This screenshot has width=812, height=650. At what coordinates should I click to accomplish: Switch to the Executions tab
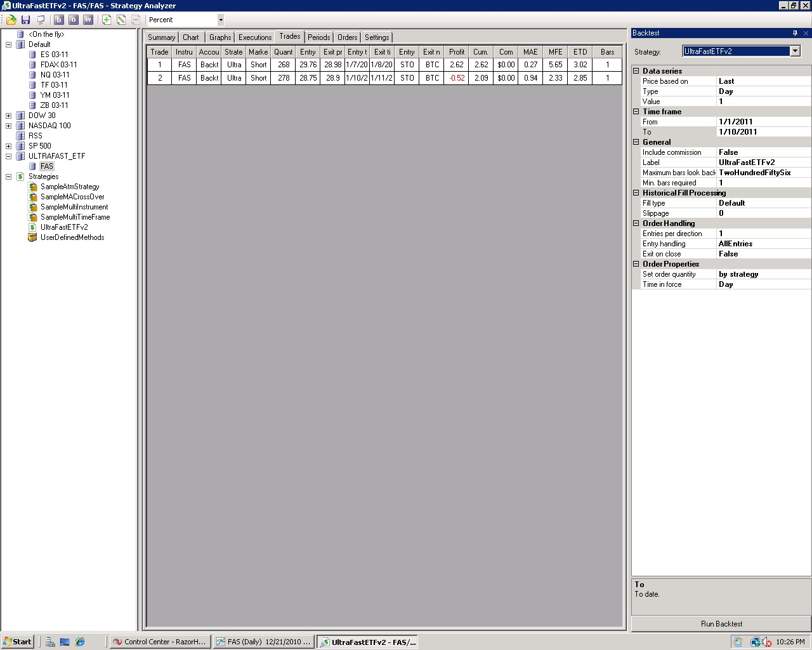(x=255, y=37)
